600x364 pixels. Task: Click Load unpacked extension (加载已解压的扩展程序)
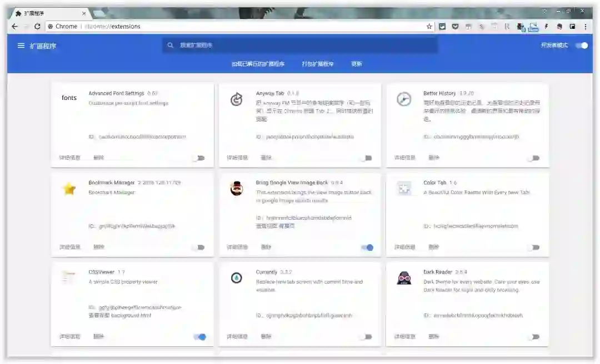(258, 64)
